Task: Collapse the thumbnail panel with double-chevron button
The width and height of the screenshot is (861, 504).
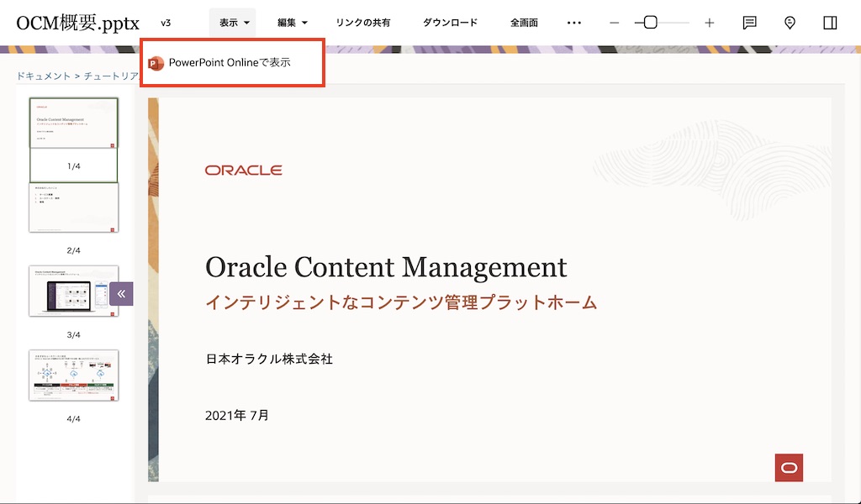Action: point(121,293)
